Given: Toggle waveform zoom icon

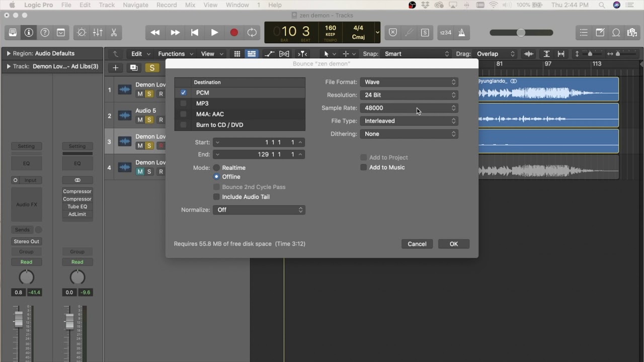Looking at the screenshot, I should click(x=528, y=54).
